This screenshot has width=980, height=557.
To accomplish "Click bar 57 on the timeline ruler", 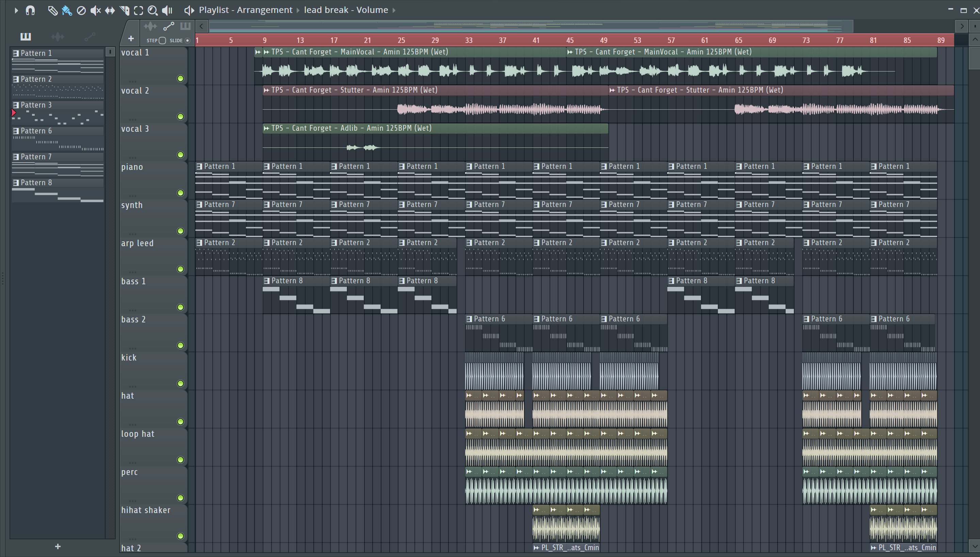I will coord(671,40).
